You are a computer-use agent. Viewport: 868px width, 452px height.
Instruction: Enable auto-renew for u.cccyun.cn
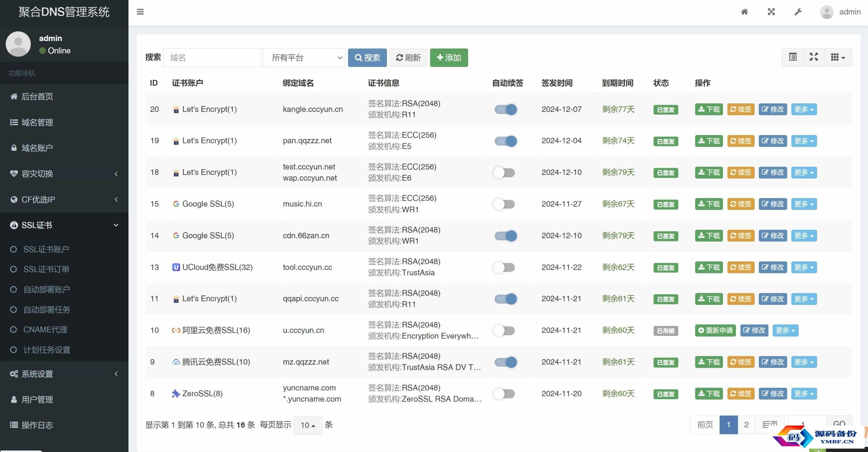click(x=504, y=330)
